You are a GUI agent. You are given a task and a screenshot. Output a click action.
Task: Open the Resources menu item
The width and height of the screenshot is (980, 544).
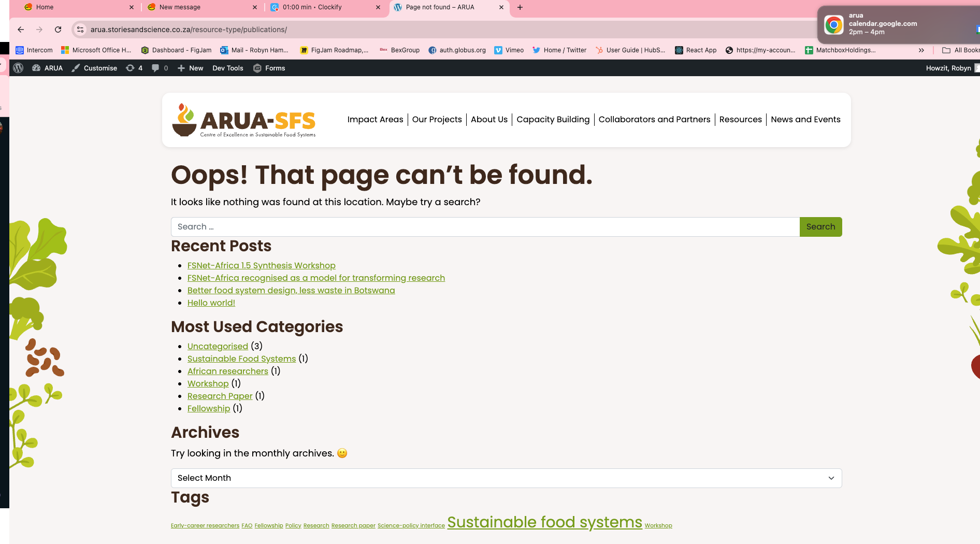[x=740, y=119]
